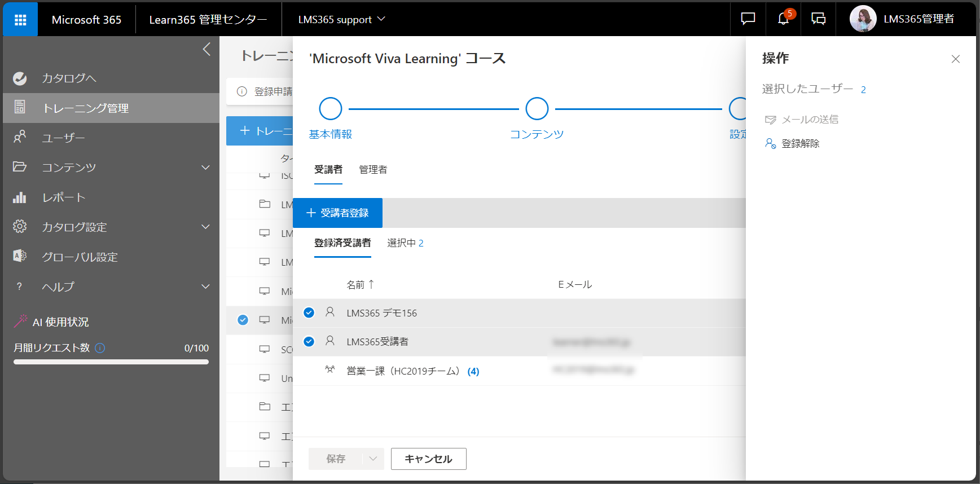Open LMS365 support dropdown in header

click(x=341, y=19)
